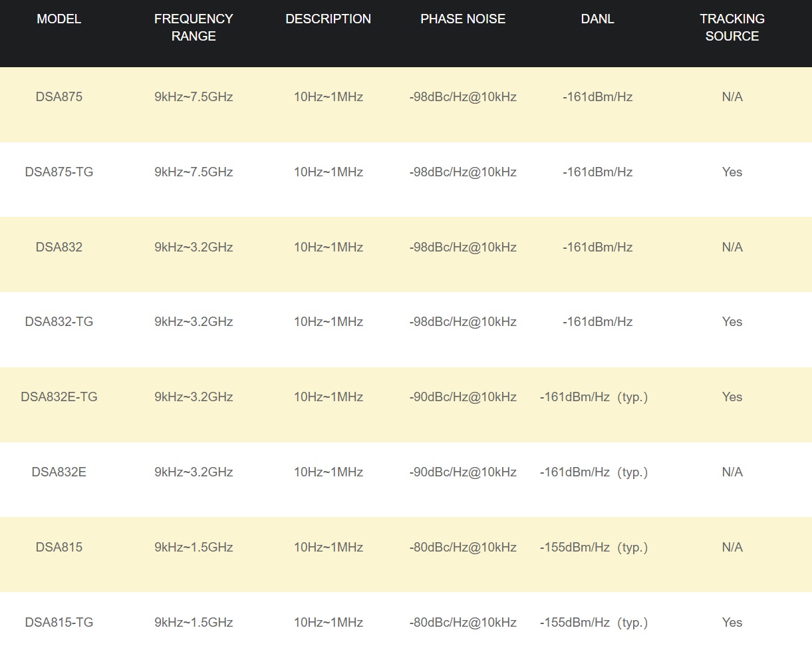Click N/A tracking source for DSA832E
Screen dimensions: 812x658
732,472
